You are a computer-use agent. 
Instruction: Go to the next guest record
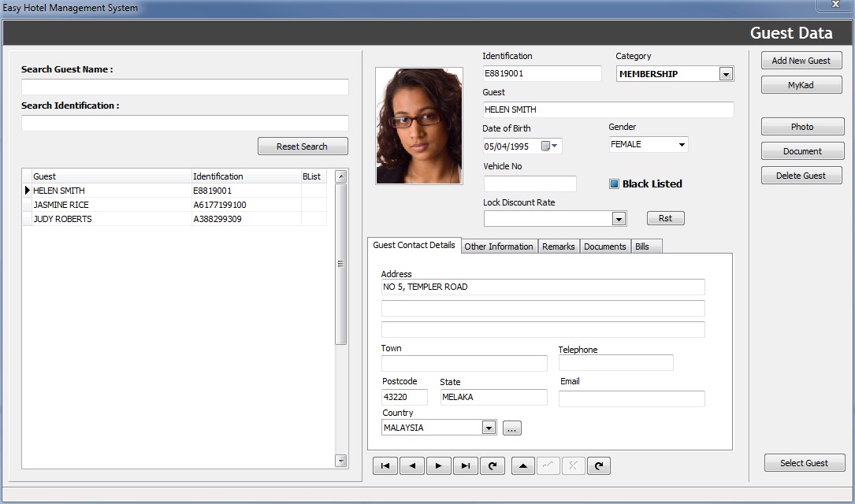pyautogui.click(x=439, y=466)
